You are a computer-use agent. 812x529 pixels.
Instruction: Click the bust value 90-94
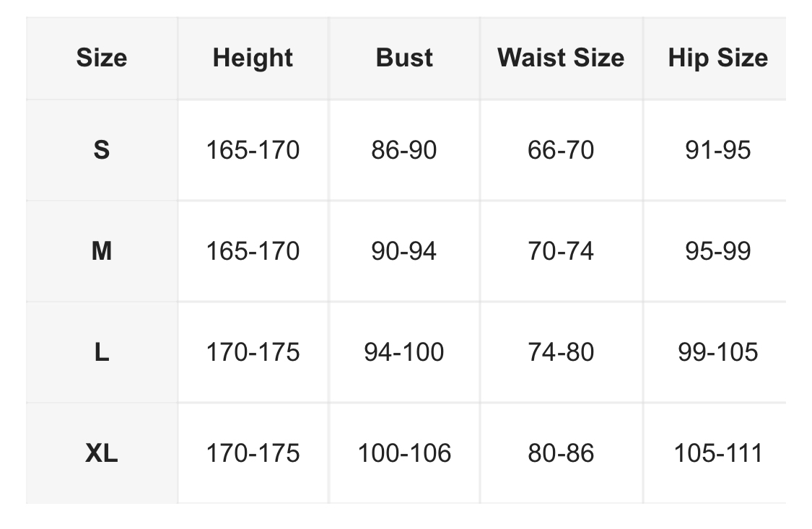(x=404, y=251)
